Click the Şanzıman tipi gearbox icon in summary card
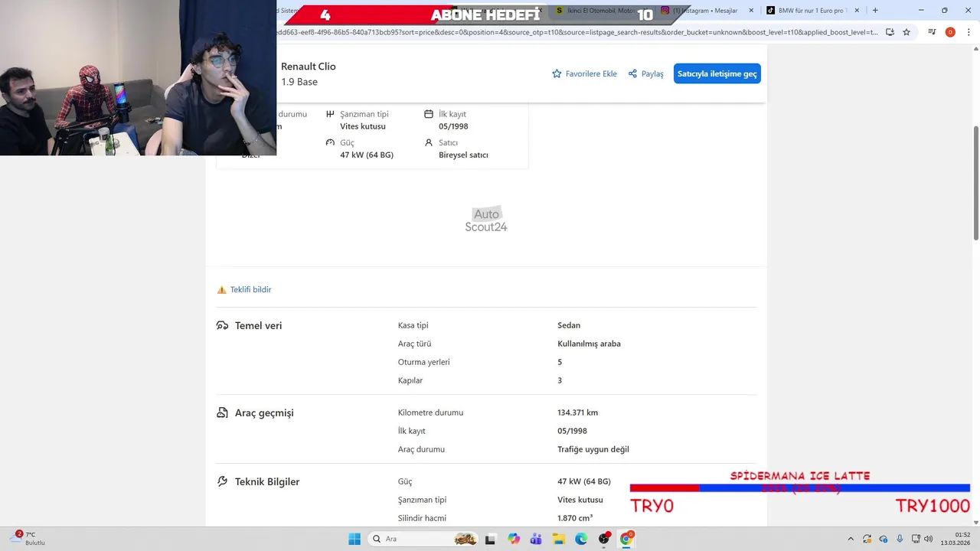This screenshot has width=980, height=551. click(x=330, y=114)
